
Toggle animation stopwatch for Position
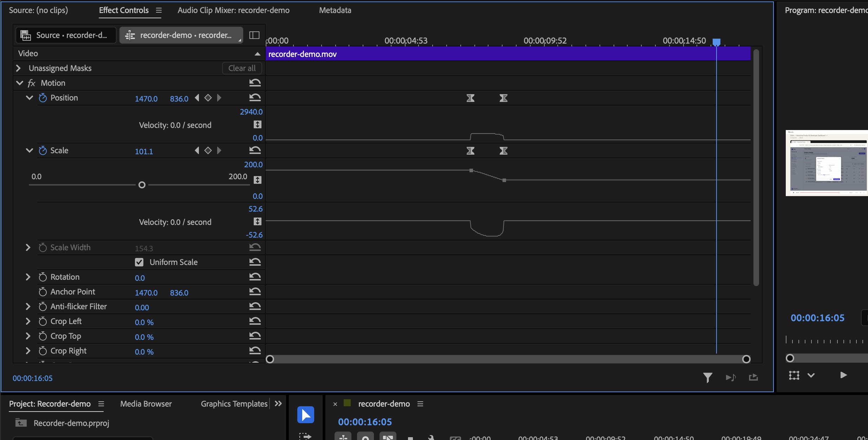click(x=43, y=98)
